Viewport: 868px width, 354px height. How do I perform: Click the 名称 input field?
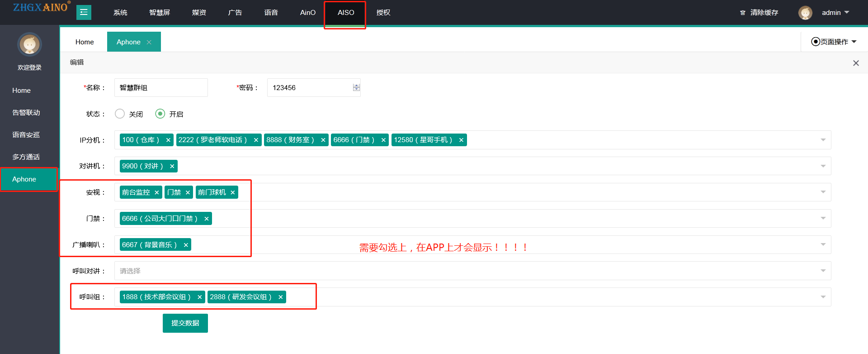[x=160, y=88]
